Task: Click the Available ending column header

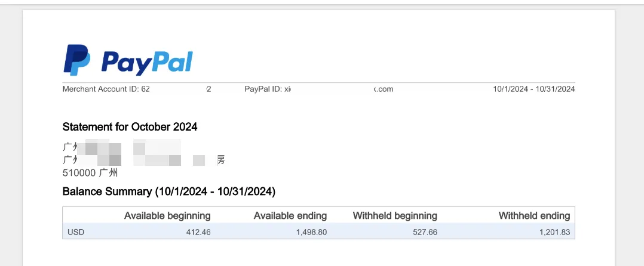Action: [290, 215]
